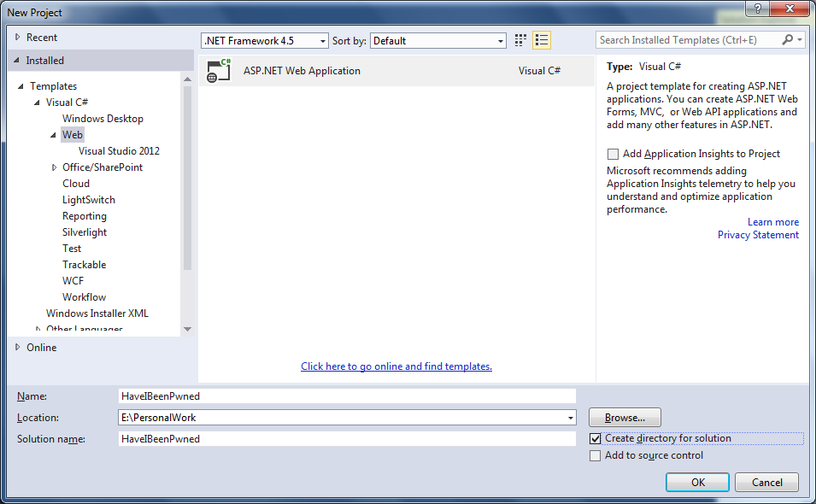Screen dimensions: 816x504
Task: Select the Silverlight category
Action: coord(85,232)
